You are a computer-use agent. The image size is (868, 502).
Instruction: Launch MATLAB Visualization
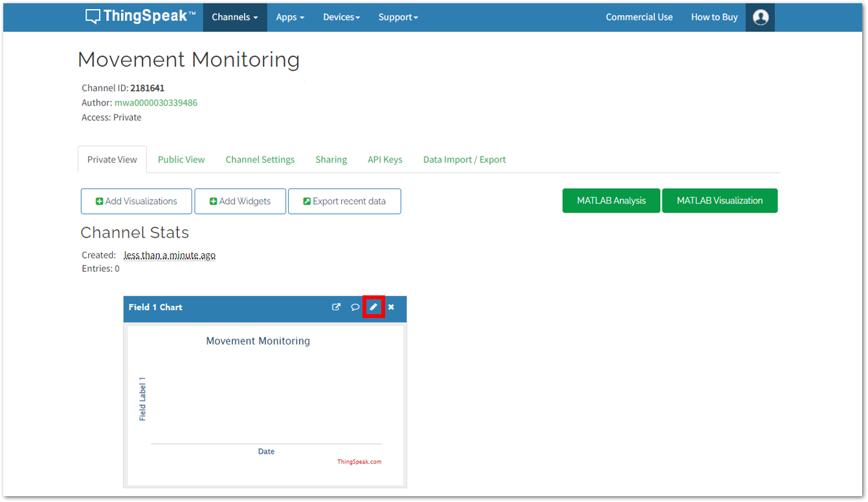click(x=720, y=201)
